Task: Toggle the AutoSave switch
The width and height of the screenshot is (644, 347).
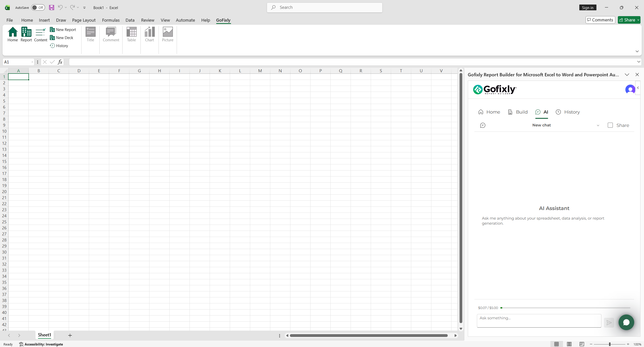Action: click(38, 8)
